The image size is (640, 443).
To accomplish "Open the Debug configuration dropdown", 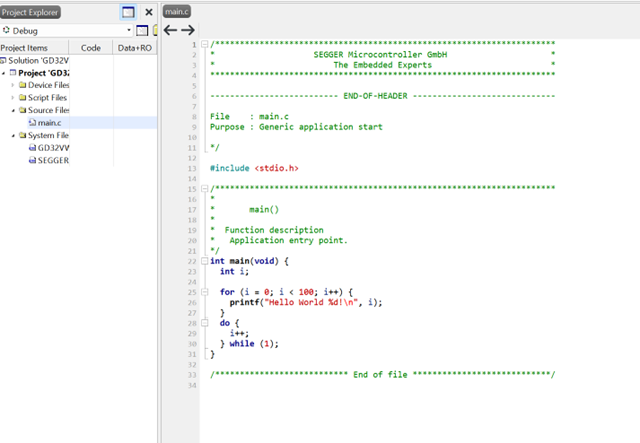I will 129,30.
